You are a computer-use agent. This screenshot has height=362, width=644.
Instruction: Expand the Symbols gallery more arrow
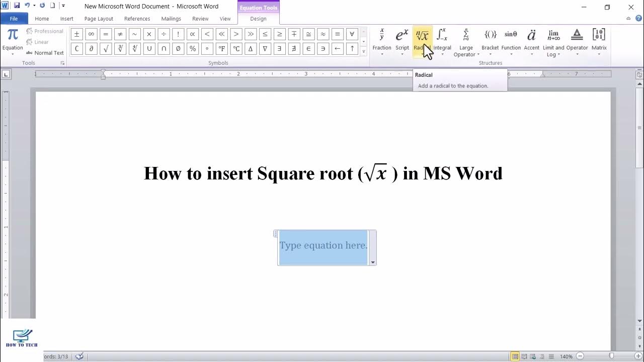pos(364,51)
